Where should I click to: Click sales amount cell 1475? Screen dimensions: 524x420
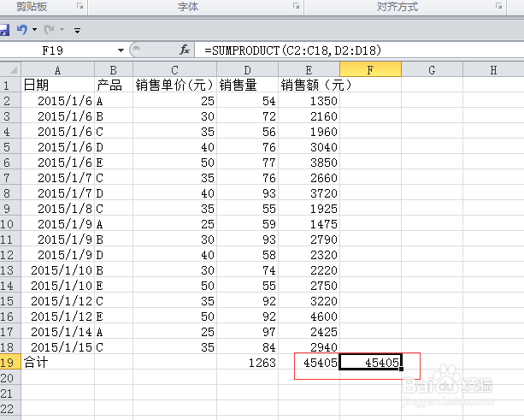tap(309, 224)
